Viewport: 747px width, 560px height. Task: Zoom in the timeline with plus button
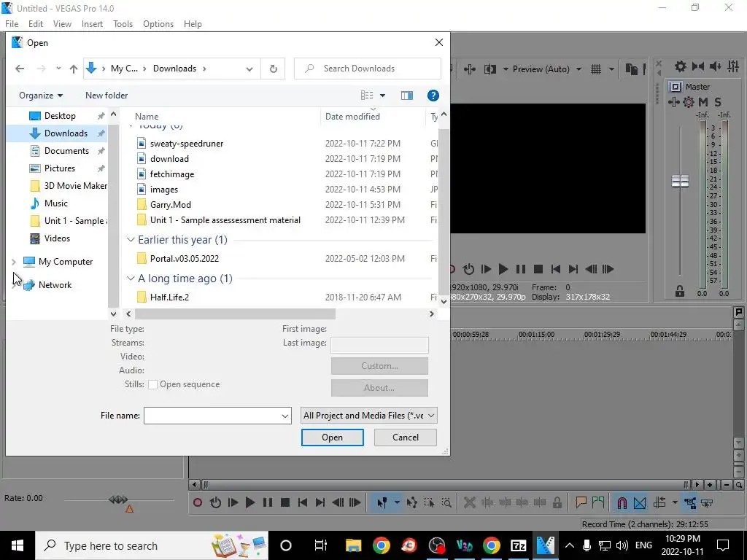711,485
